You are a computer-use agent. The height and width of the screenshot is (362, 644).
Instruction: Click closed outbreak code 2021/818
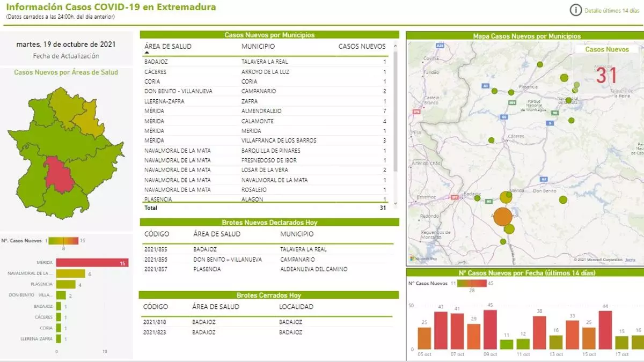coord(154,322)
